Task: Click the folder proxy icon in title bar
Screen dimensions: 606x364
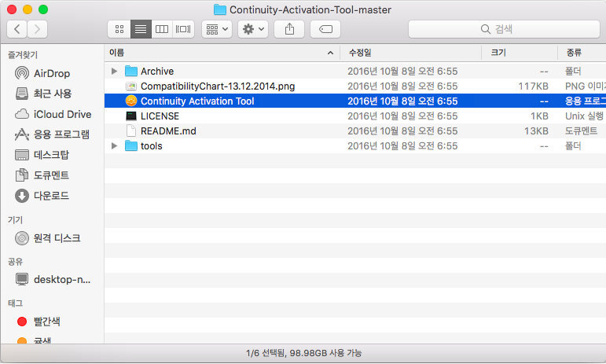Action: [x=220, y=9]
